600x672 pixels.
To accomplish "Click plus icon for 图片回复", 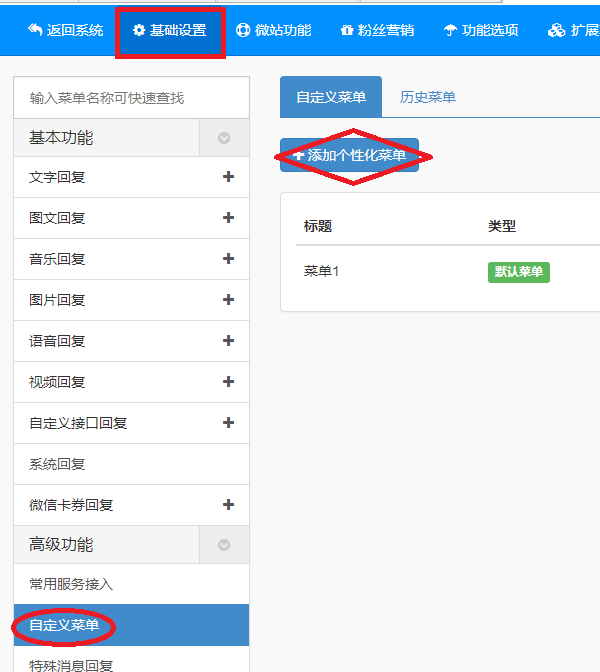I will [x=228, y=300].
